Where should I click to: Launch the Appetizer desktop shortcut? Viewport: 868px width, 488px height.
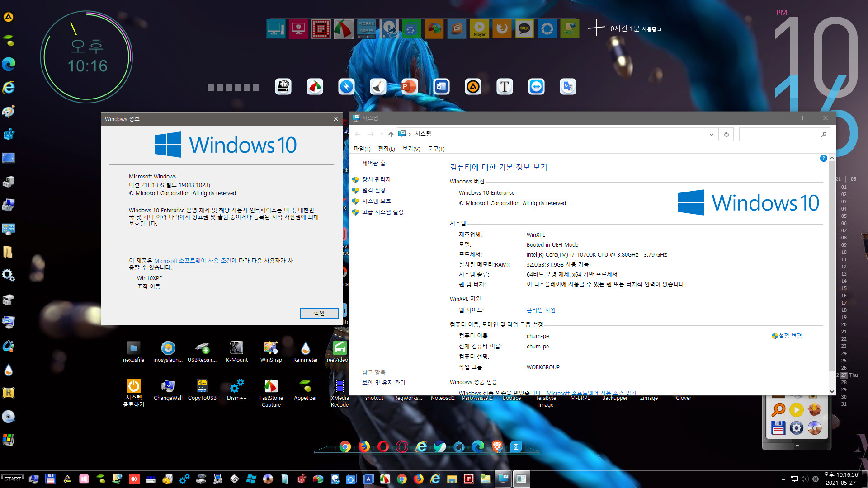[x=305, y=390]
